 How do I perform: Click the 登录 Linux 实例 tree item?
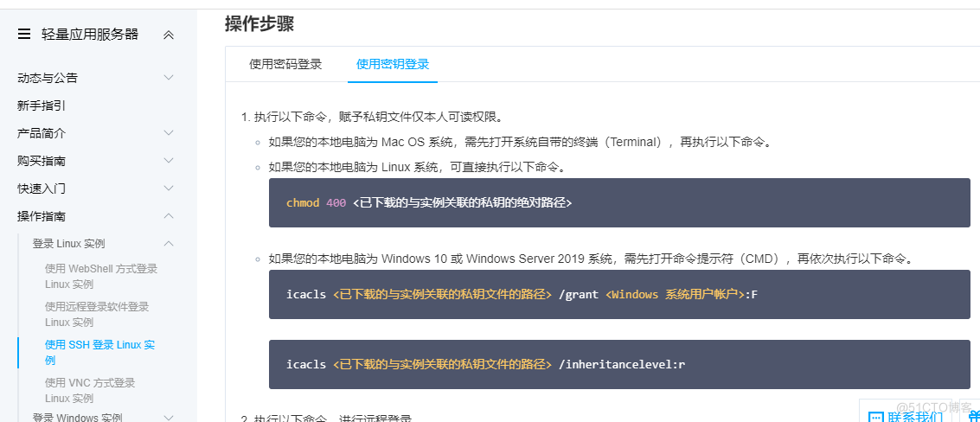68,243
